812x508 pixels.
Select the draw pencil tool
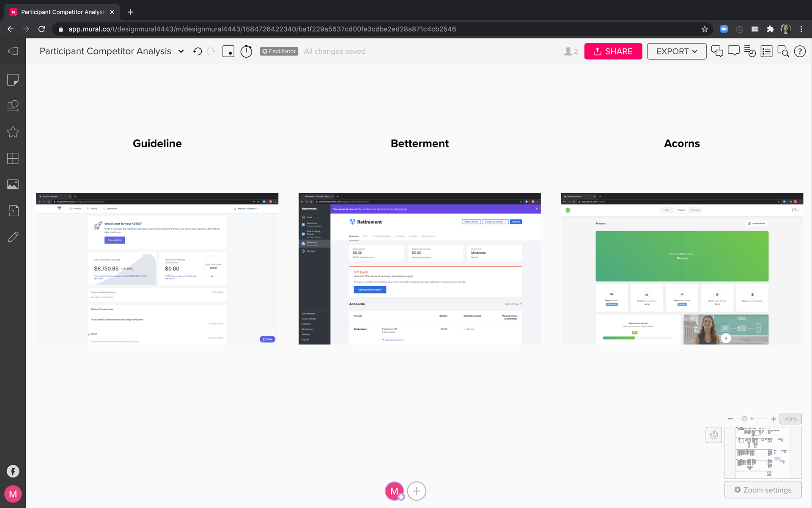coord(13,237)
